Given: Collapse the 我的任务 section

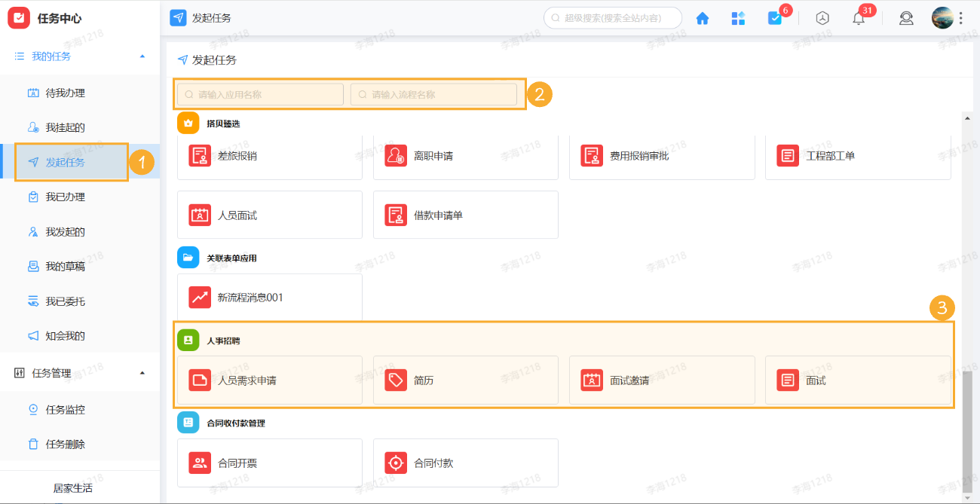Looking at the screenshot, I should coord(142,57).
